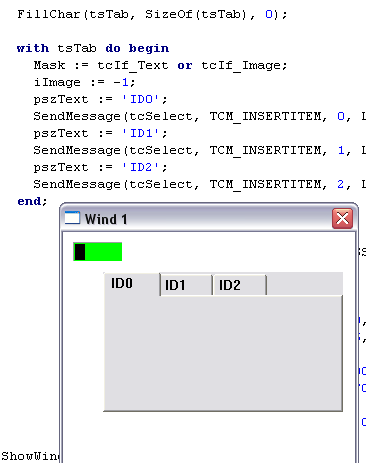
Task: Click the 'begin' keyword in the code
Action: [149, 49]
